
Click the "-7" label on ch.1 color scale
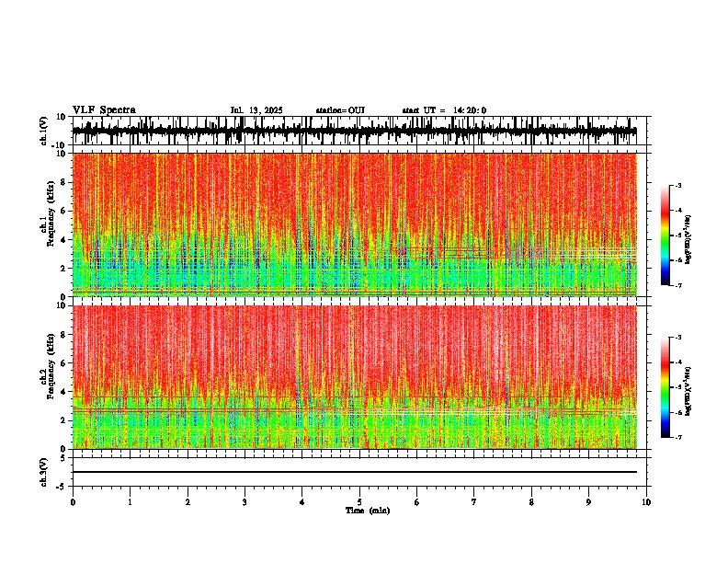[678, 285]
